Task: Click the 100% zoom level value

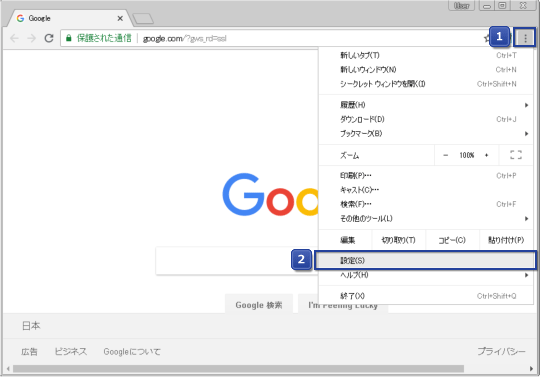Action: coord(466,155)
